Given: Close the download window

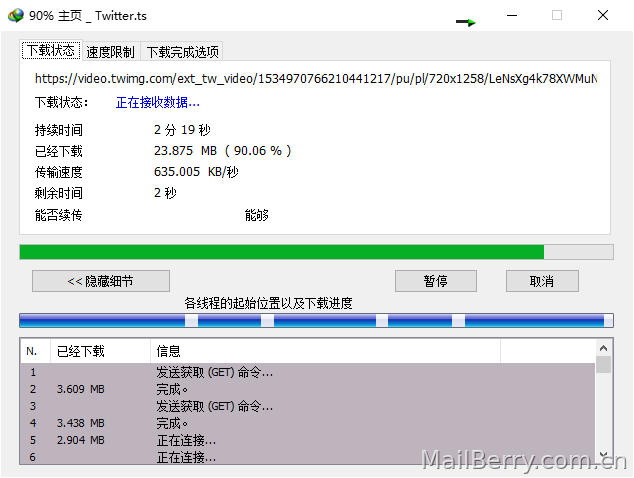Looking at the screenshot, I should [x=603, y=15].
